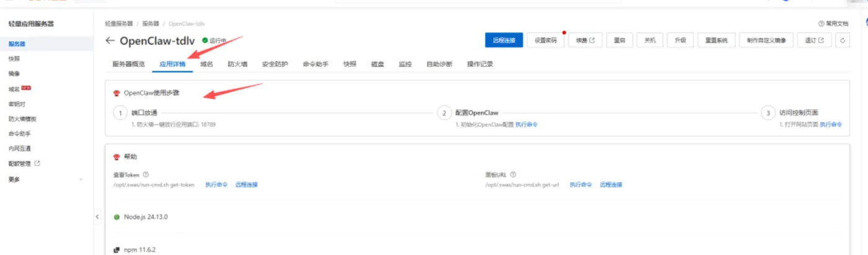Click the /opt/.swas/run-cmd.sh get-token command text

[153, 184]
